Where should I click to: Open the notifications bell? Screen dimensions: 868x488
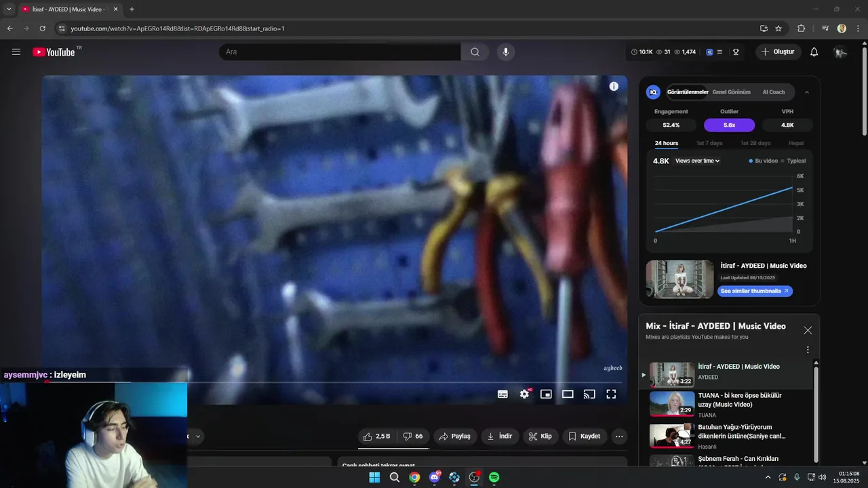tap(814, 52)
